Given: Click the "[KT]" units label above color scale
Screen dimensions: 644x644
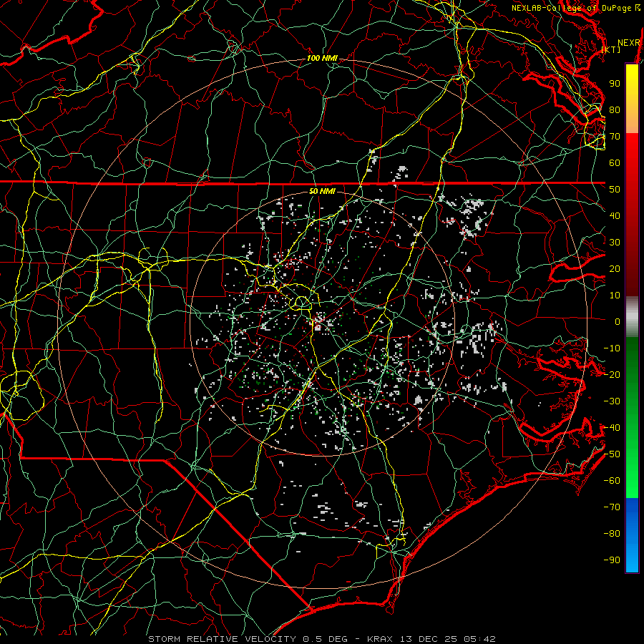Looking at the screenshot, I should [611, 49].
